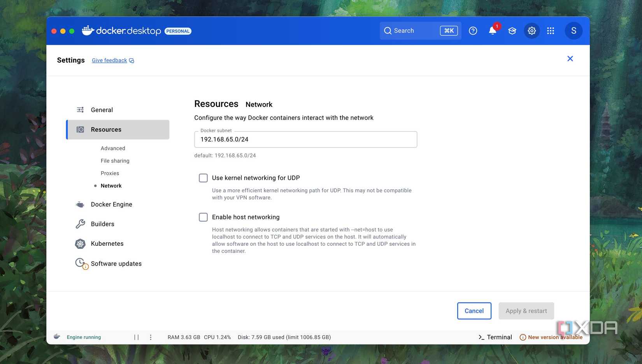Enable Use kernel networking for UDP
Viewport: 642px width, 364px height.
point(203,178)
